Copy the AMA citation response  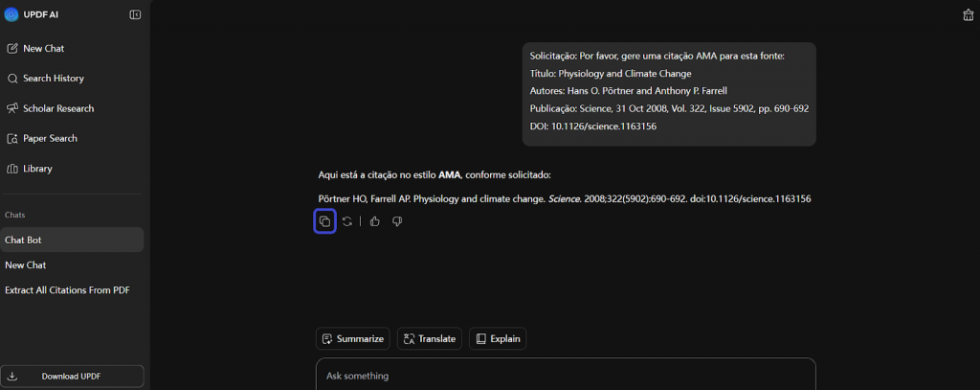[x=324, y=221]
